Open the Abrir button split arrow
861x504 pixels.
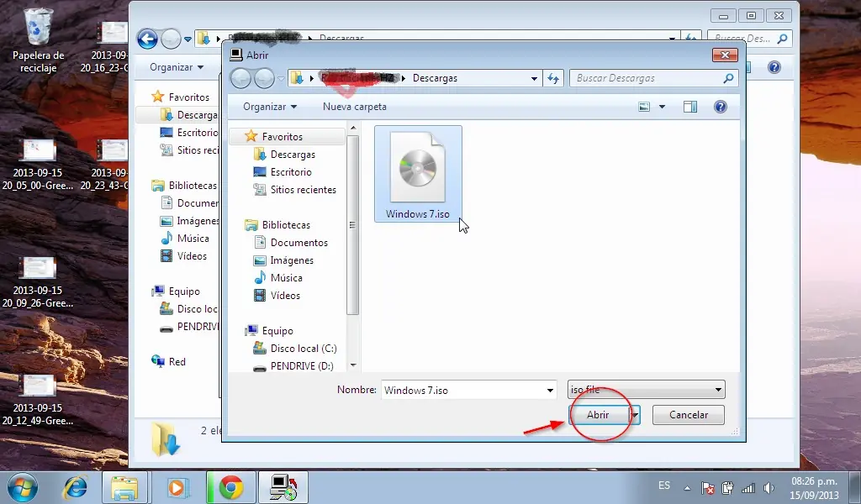click(x=636, y=415)
